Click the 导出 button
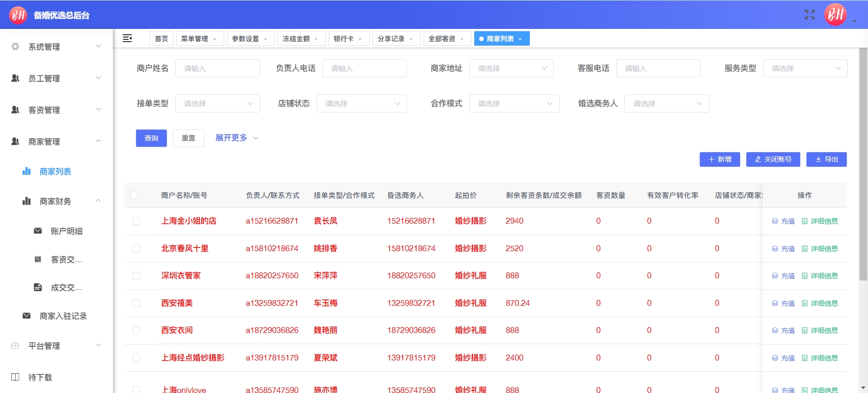This screenshot has height=393, width=868. pos(826,159)
